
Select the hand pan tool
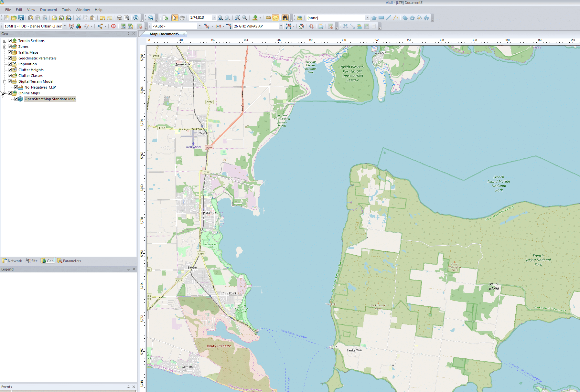pyautogui.click(x=182, y=18)
